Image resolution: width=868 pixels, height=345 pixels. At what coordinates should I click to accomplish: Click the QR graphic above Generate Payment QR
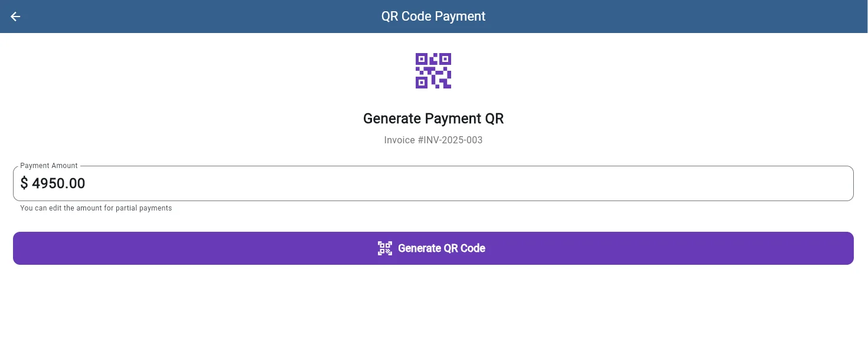433,70
